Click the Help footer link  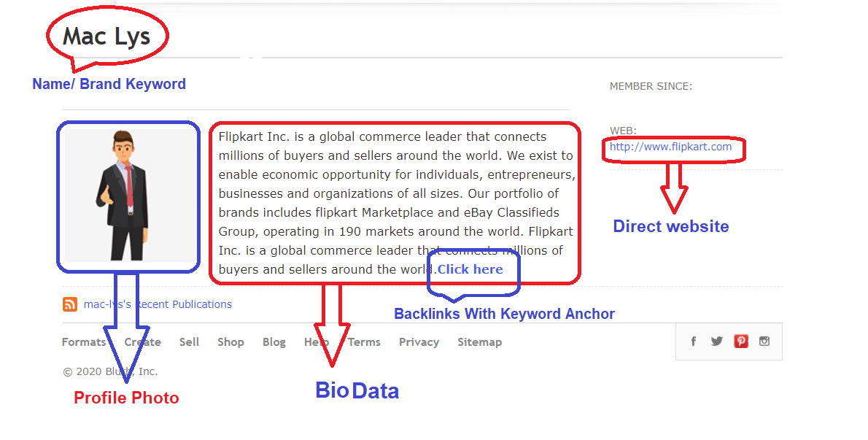317,341
